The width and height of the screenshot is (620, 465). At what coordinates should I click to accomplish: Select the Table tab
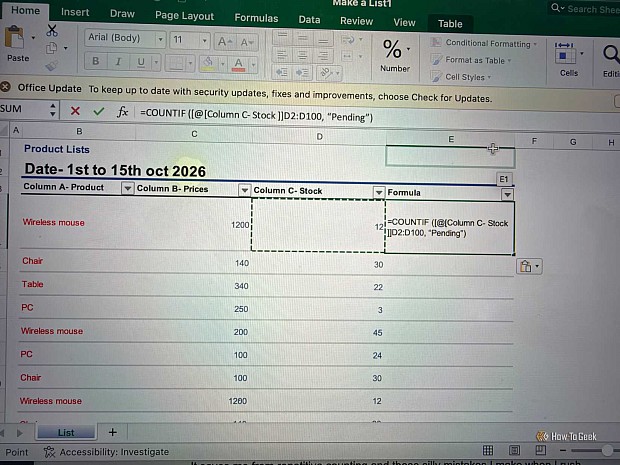pyautogui.click(x=450, y=24)
